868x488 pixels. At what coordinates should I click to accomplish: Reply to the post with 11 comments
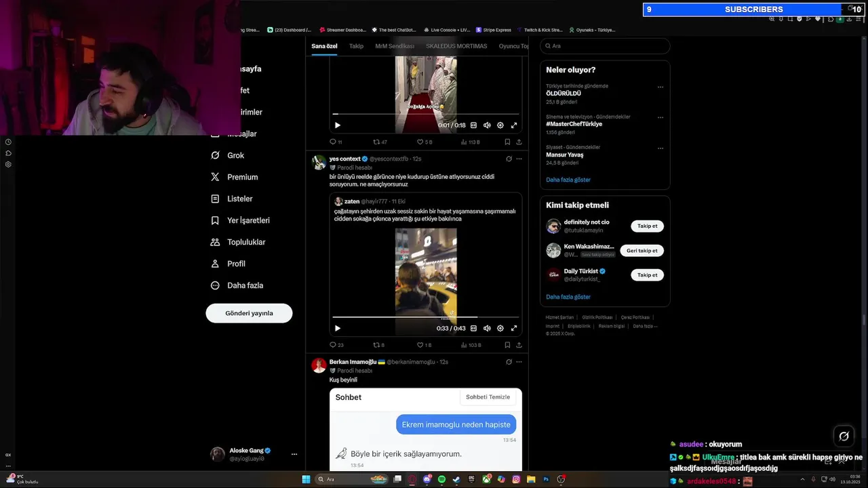(336, 142)
